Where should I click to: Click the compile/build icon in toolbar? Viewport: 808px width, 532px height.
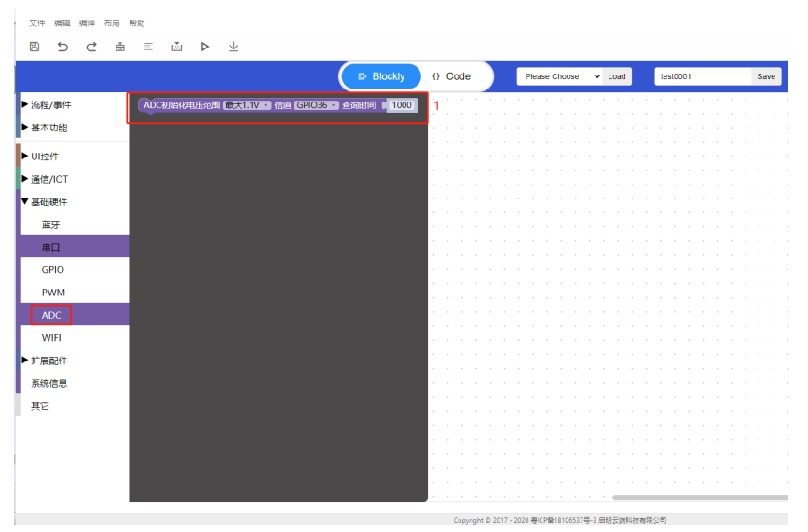coord(177,47)
